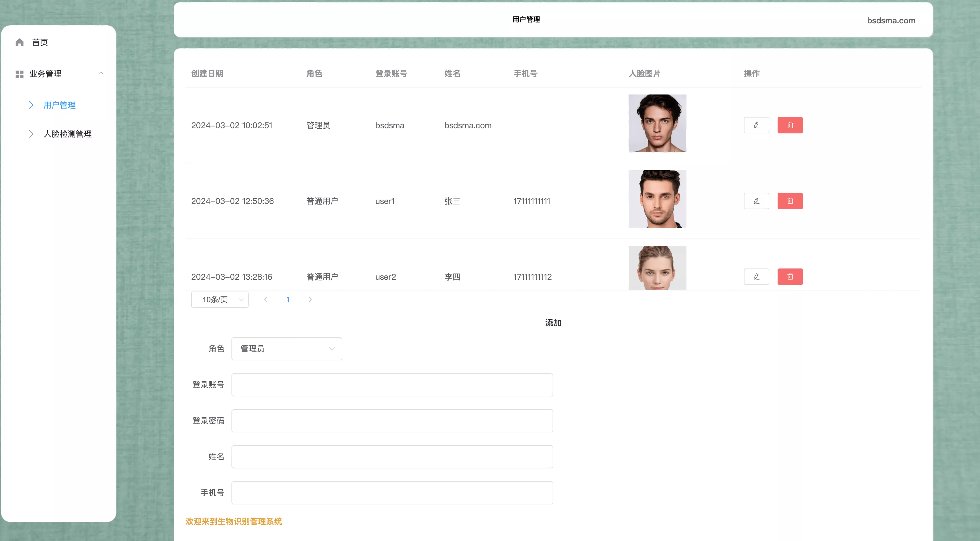Viewport: 980px width, 541px height.
Task: Click the bsdsma.com account name in header
Action: click(x=890, y=20)
